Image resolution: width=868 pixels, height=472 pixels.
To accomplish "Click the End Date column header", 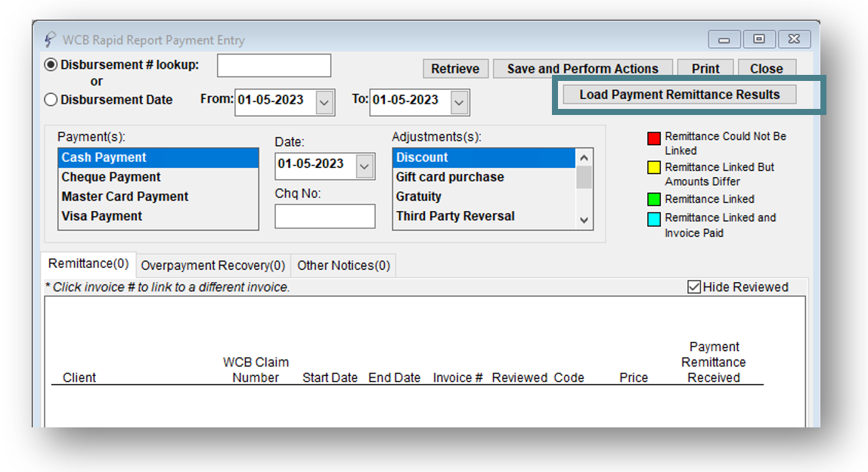I will (395, 377).
